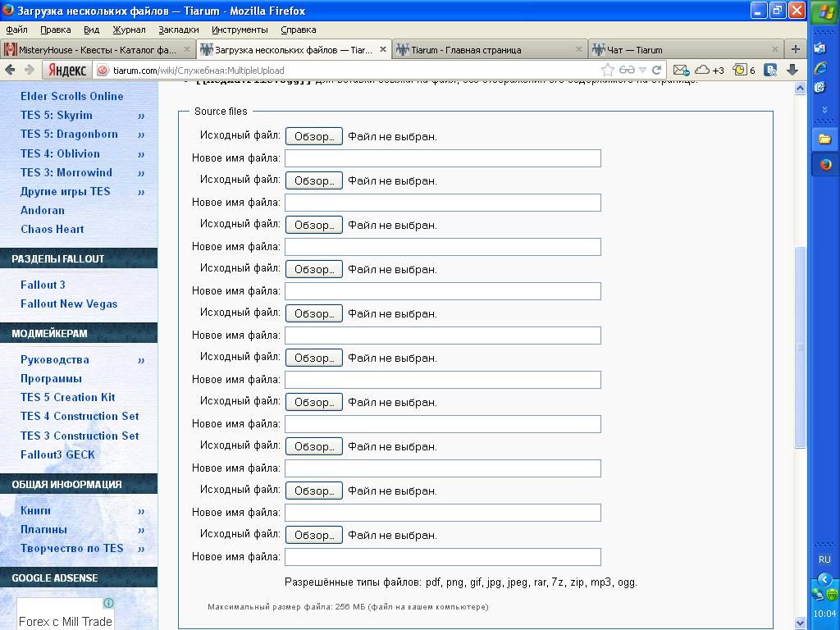Open the weather cloud +3 widget
840x630 pixels.
click(x=710, y=71)
